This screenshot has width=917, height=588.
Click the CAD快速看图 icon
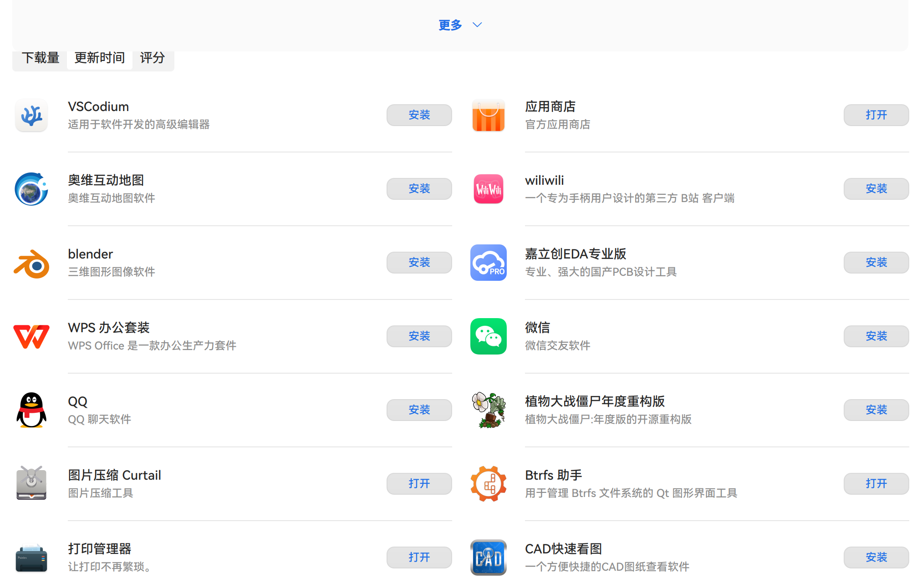pos(488,558)
